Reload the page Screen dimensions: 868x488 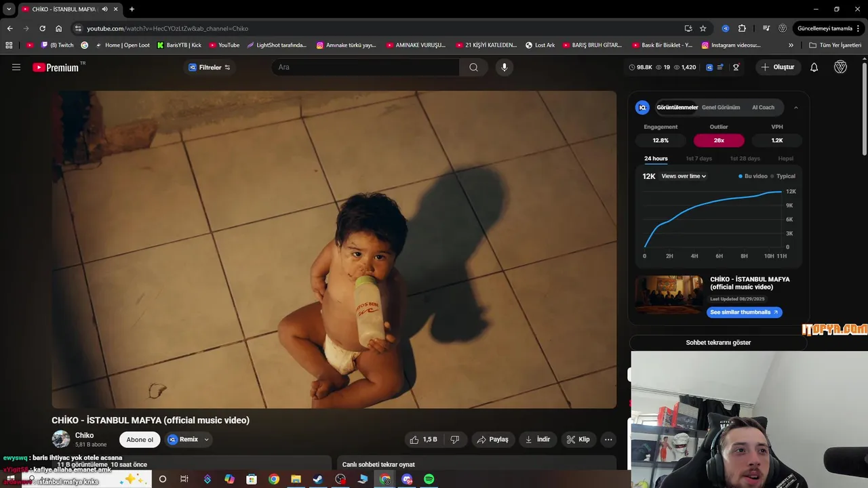click(x=42, y=28)
